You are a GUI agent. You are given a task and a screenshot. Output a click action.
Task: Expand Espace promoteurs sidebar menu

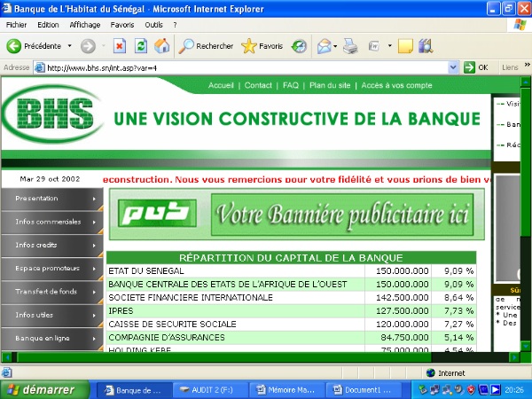click(52, 269)
